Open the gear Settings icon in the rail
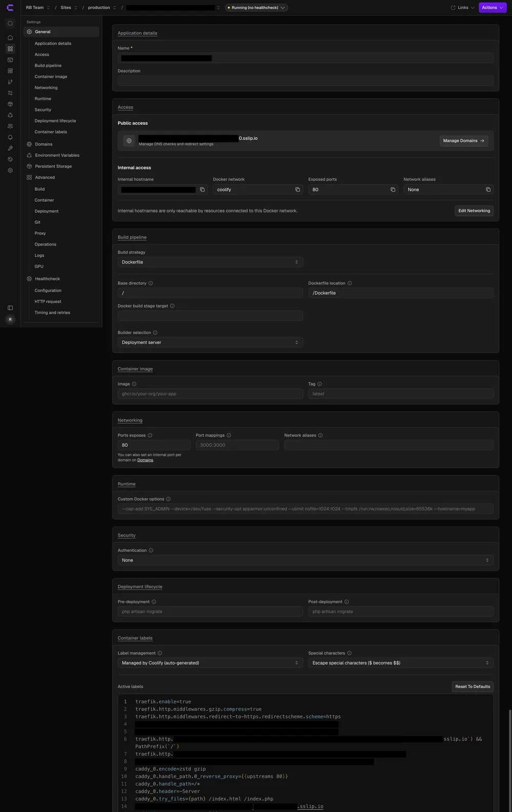The image size is (512, 812). [10, 170]
